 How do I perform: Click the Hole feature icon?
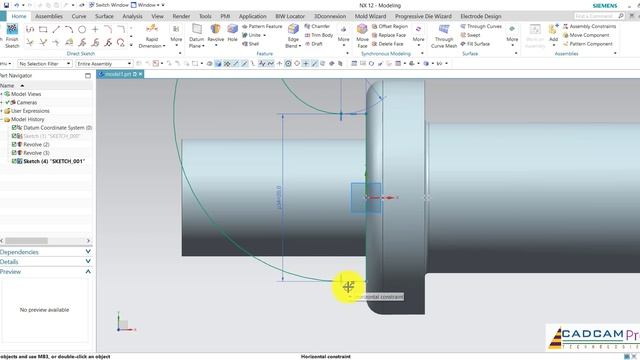point(233,29)
